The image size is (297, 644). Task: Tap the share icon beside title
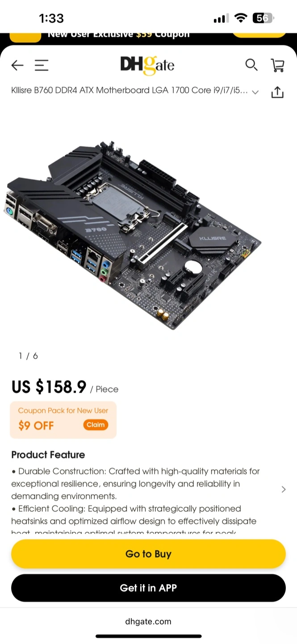click(x=277, y=92)
